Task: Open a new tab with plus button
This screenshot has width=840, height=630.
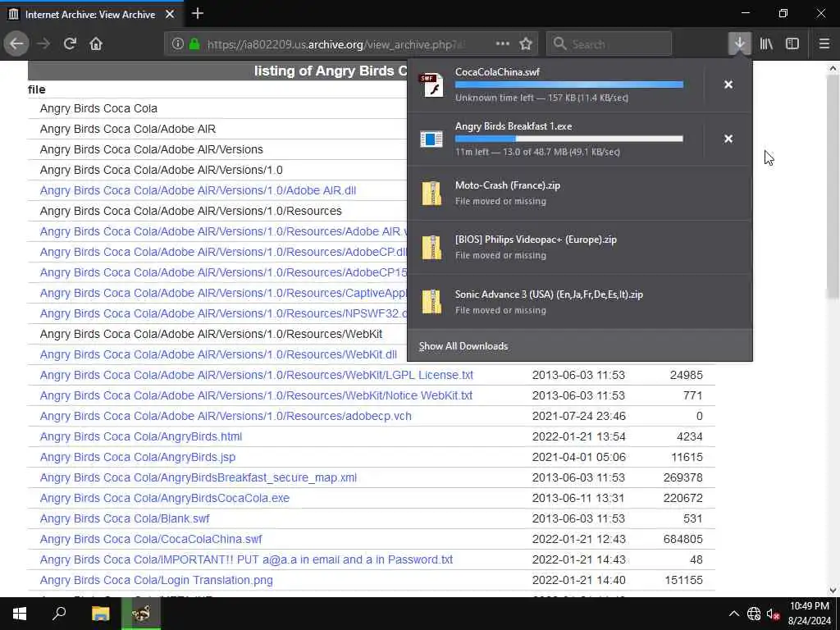Action: click(x=197, y=13)
